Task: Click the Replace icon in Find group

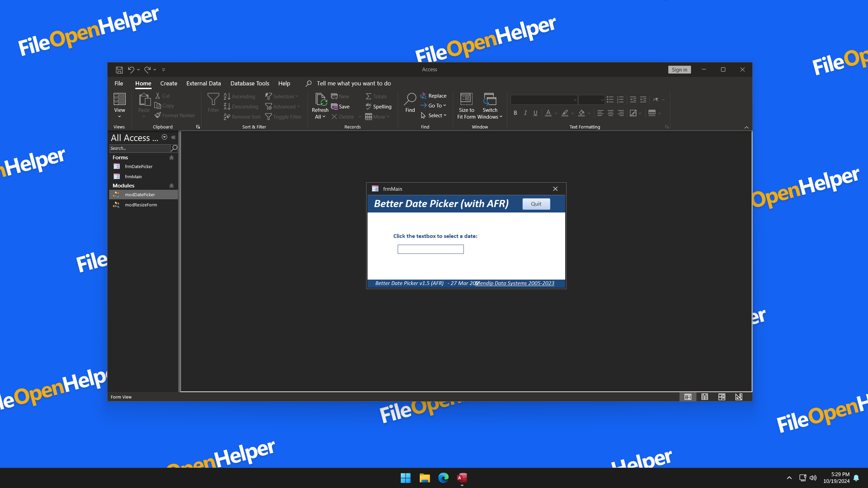Action: point(423,96)
